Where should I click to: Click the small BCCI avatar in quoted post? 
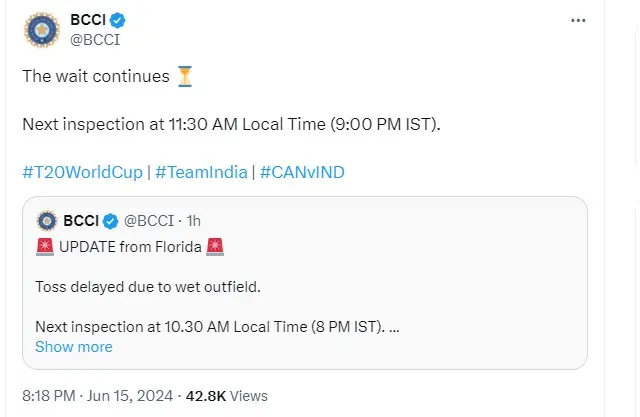pos(45,220)
